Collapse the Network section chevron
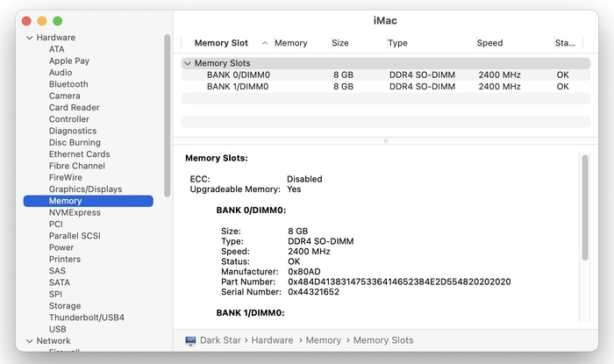 pos(29,341)
